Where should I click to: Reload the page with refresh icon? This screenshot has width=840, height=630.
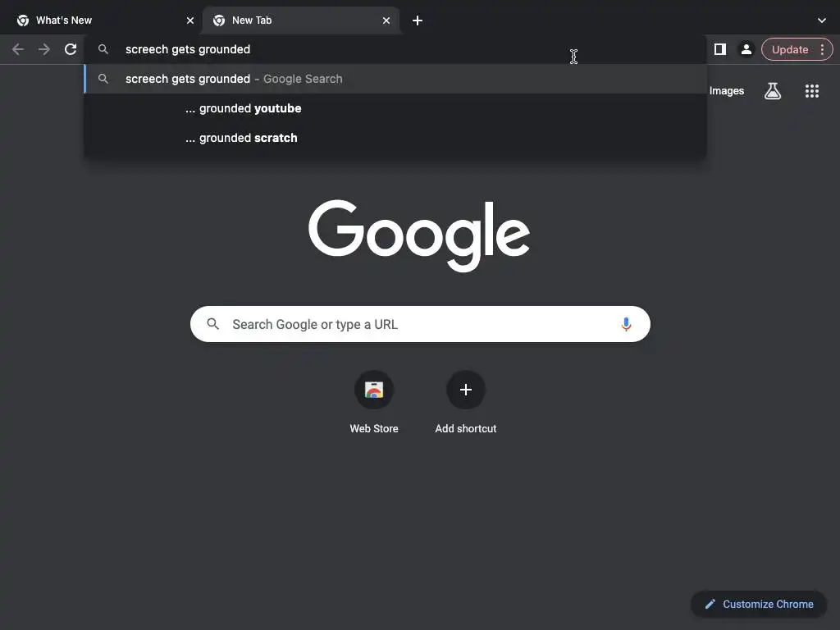71,49
